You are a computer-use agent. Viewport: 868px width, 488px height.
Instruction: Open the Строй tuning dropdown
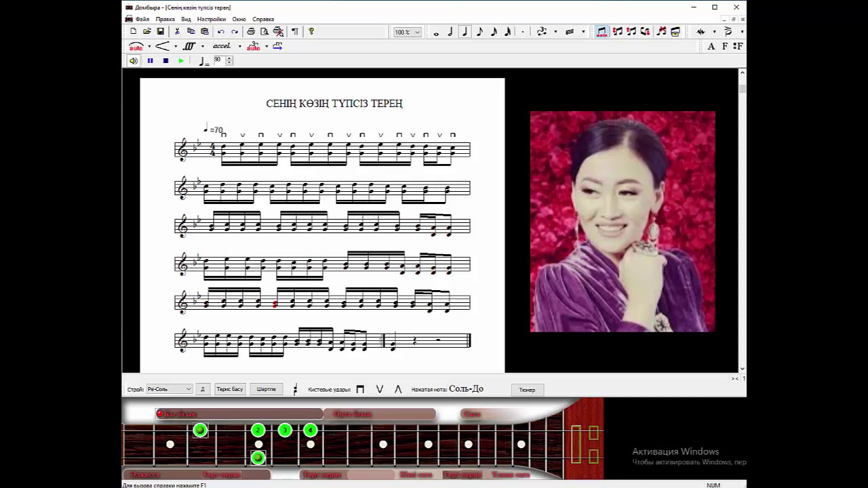(x=170, y=389)
